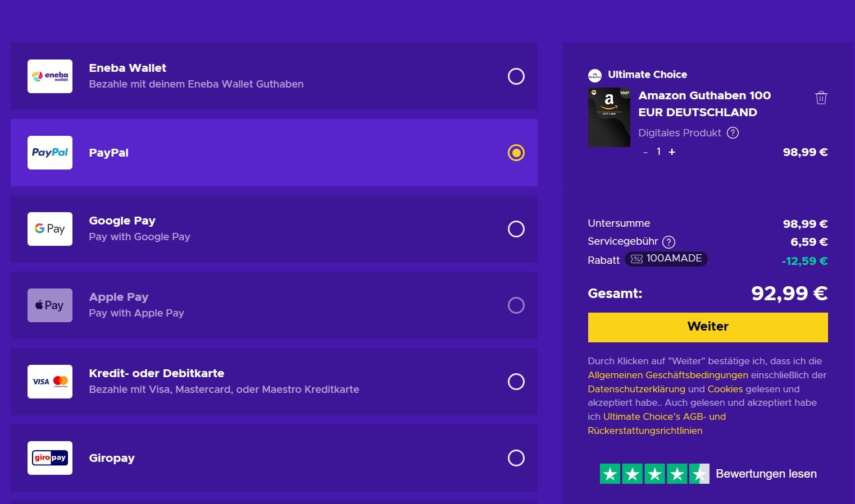
Task: Click 'Pay with Google Pay' description
Action: (139, 237)
